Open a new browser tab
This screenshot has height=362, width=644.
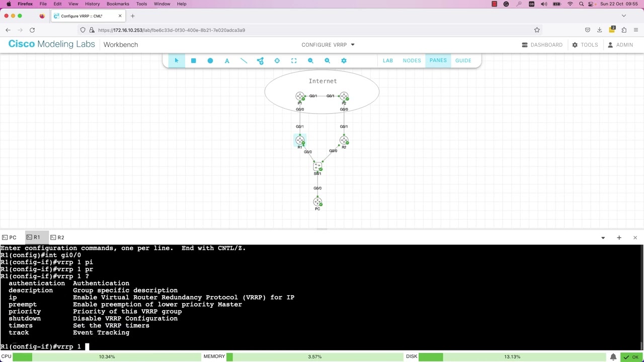click(132, 16)
